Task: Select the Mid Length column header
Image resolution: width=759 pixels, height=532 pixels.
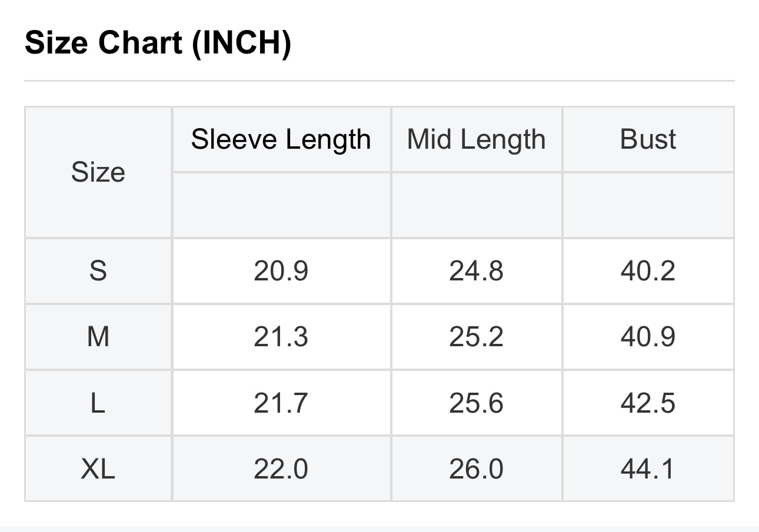Action: click(477, 140)
